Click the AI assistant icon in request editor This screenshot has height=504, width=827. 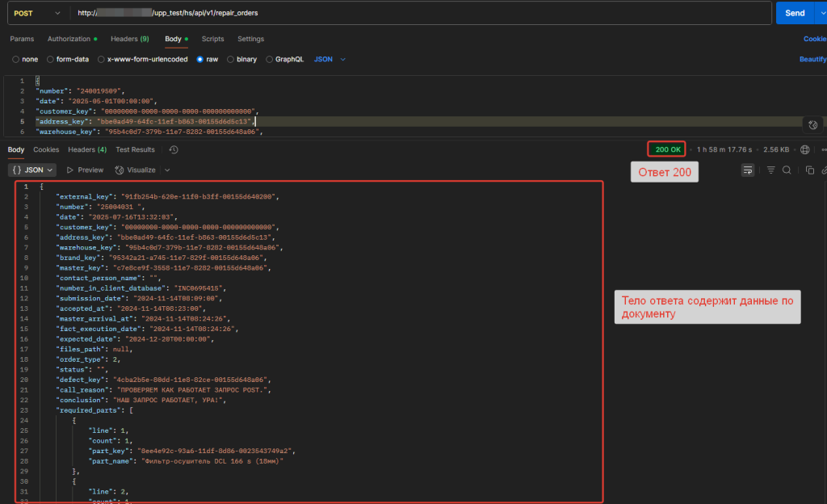(x=813, y=124)
